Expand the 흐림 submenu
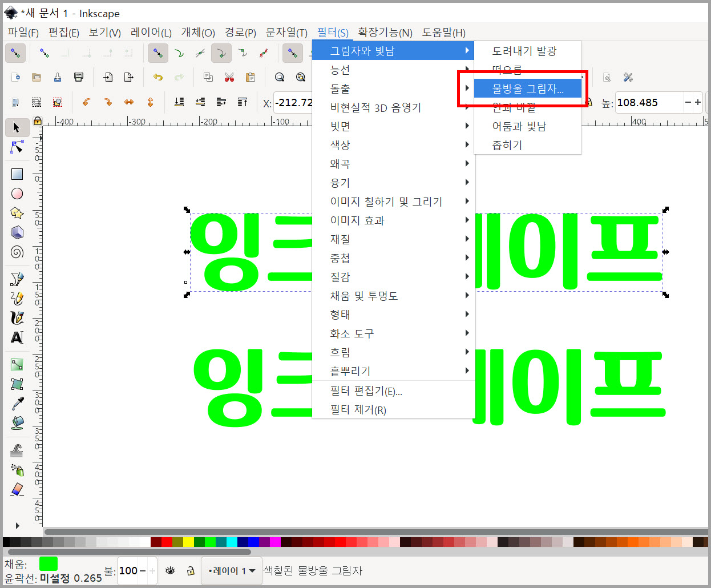The width and height of the screenshot is (711, 588). (394, 352)
